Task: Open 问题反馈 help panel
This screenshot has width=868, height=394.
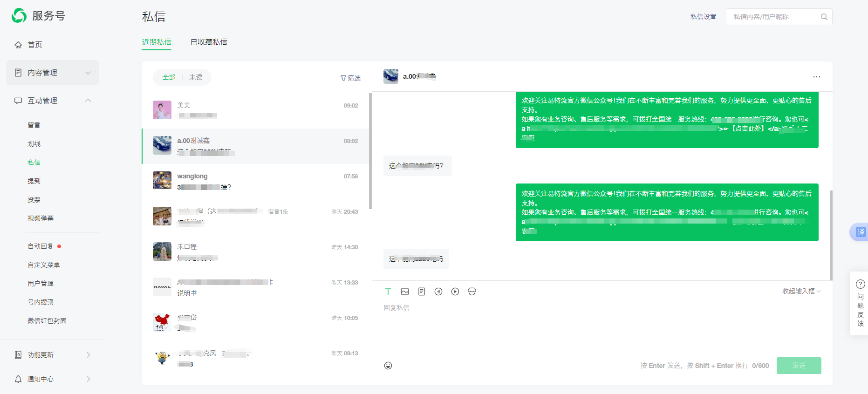Action: pos(860,304)
